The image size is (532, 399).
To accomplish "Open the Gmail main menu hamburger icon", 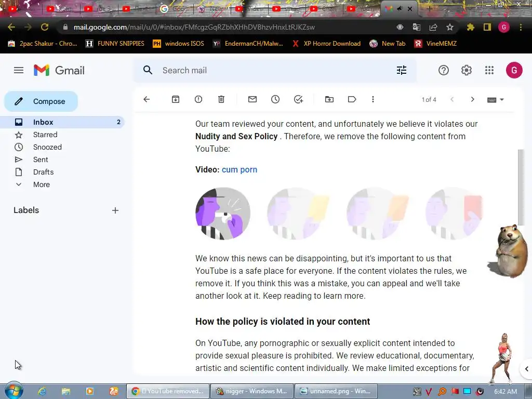I will [x=19, y=70].
